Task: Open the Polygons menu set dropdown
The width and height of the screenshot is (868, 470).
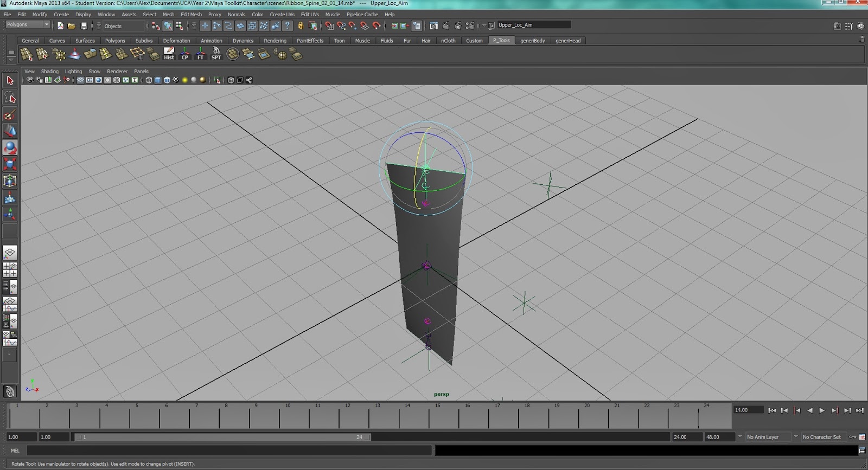Action: tap(28, 25)
